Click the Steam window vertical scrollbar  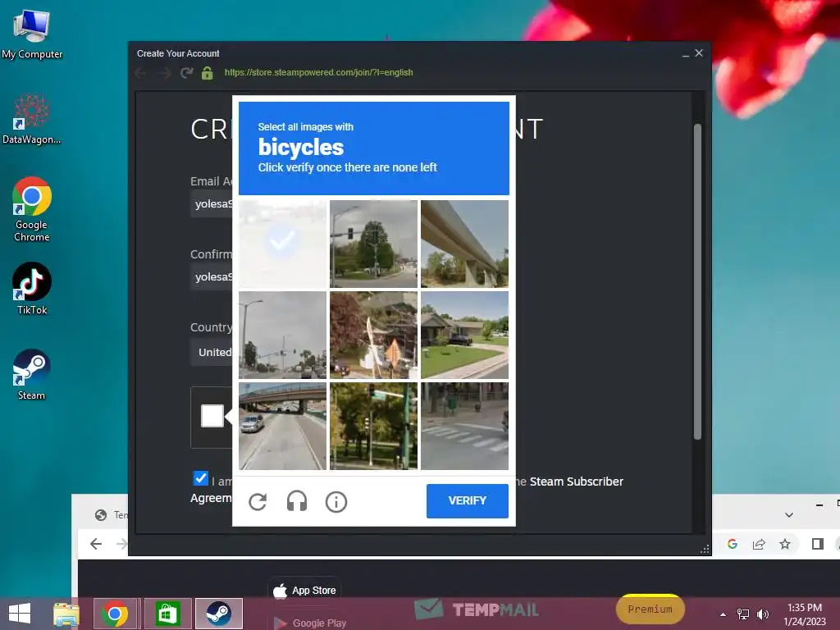coord(697,281)
